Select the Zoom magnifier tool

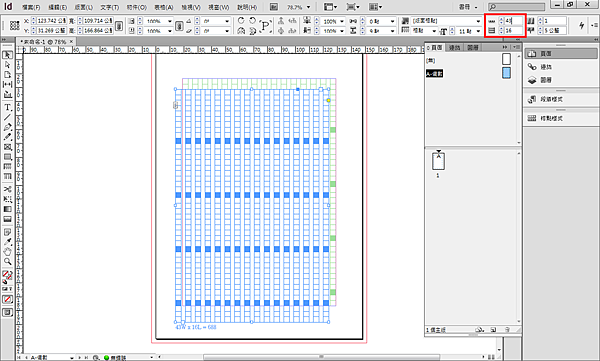coord(7,261)
